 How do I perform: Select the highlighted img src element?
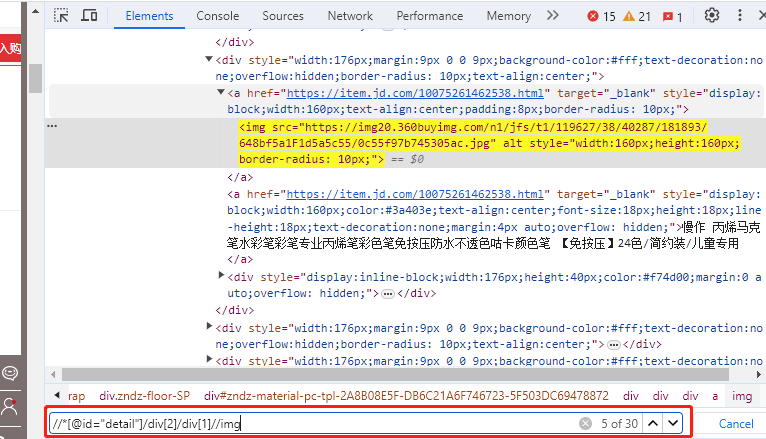[x=489, y=143]
